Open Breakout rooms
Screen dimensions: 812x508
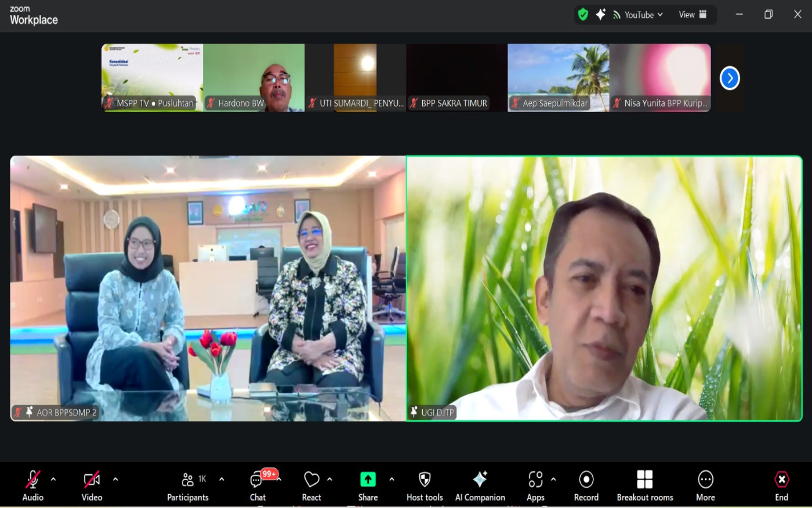click(x=644, y=485)
